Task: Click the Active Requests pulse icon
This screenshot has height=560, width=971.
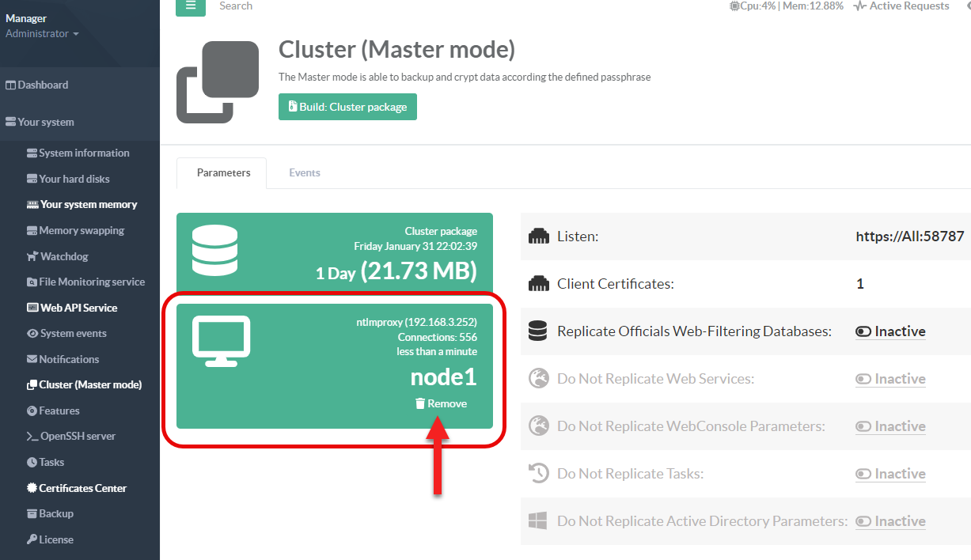Action: 859,6
